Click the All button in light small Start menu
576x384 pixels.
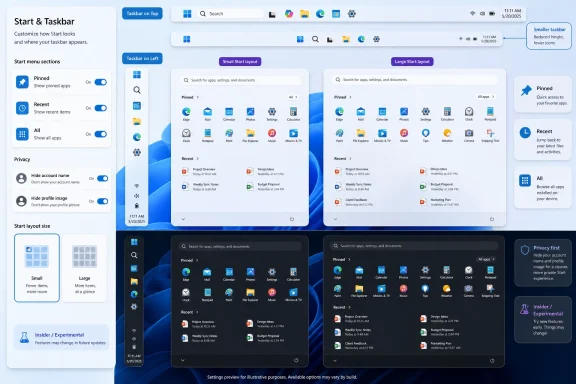tap(293, 97)
